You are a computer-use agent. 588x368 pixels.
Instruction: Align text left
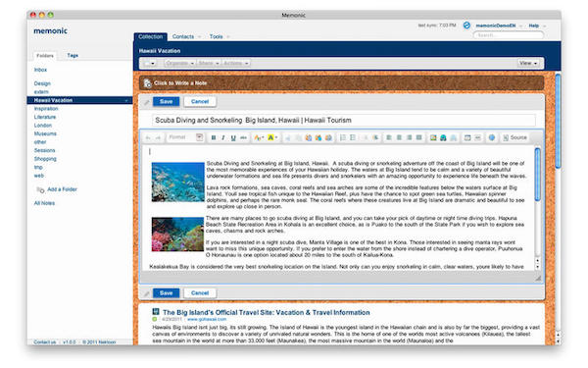(389, 137)
